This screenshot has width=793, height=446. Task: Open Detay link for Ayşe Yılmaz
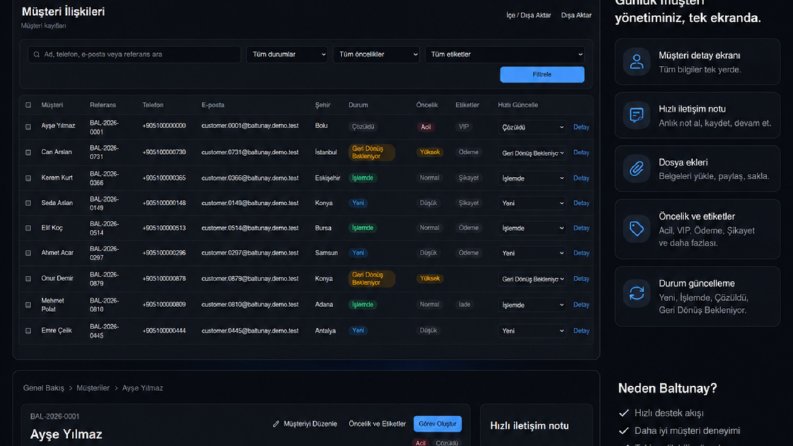tap(581, 127)
